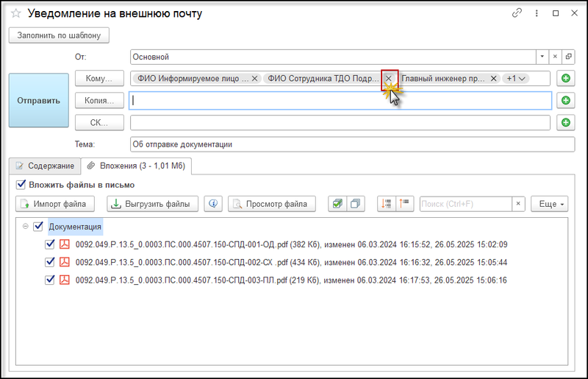588x379 pixels.
Task: Click green plus next to Кому field
Action: 565,78
